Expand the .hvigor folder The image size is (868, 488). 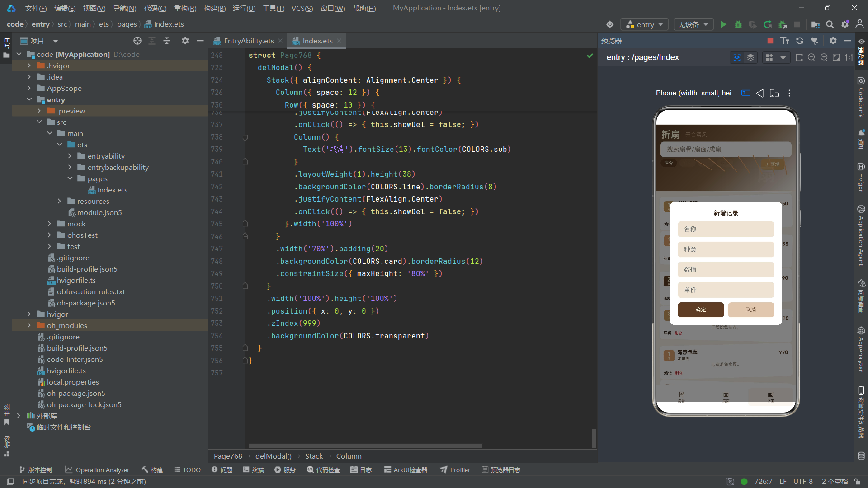(x=29, y=66)
